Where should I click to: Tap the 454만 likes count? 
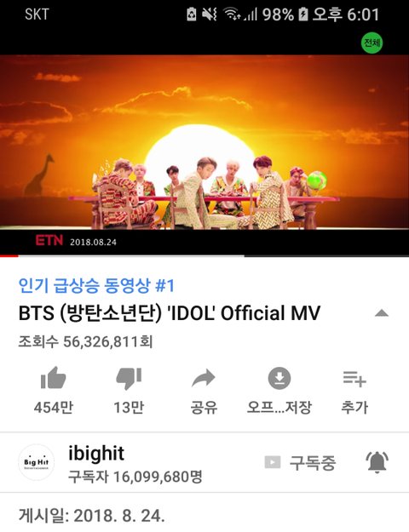click(54, 407)
